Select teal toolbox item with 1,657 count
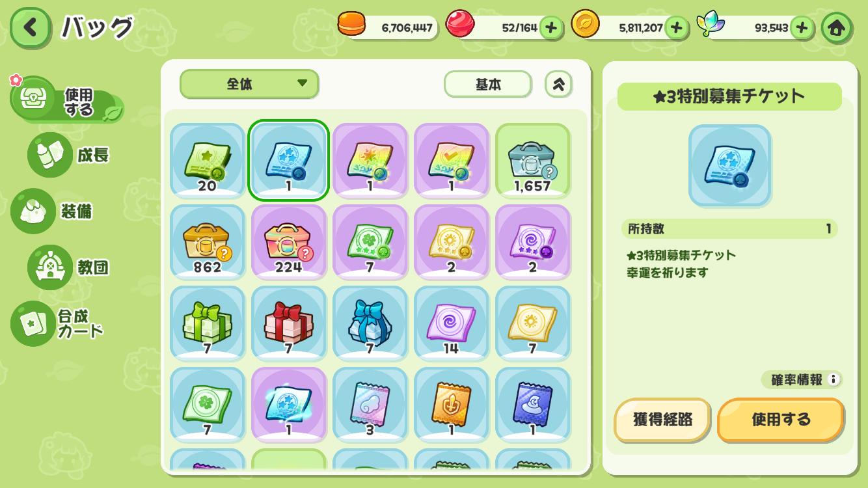The image size is (868, 488). (x=533, y=160)
